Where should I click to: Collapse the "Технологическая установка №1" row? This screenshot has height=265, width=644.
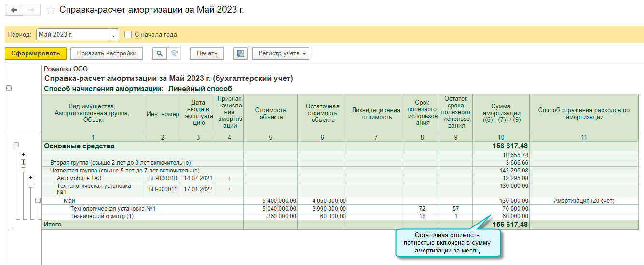30,185
